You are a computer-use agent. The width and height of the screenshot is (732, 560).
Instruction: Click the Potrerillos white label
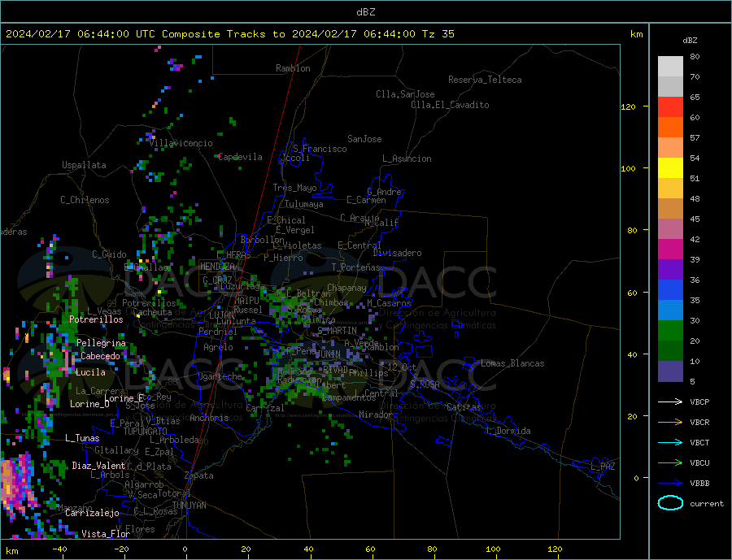coord(96,319)
